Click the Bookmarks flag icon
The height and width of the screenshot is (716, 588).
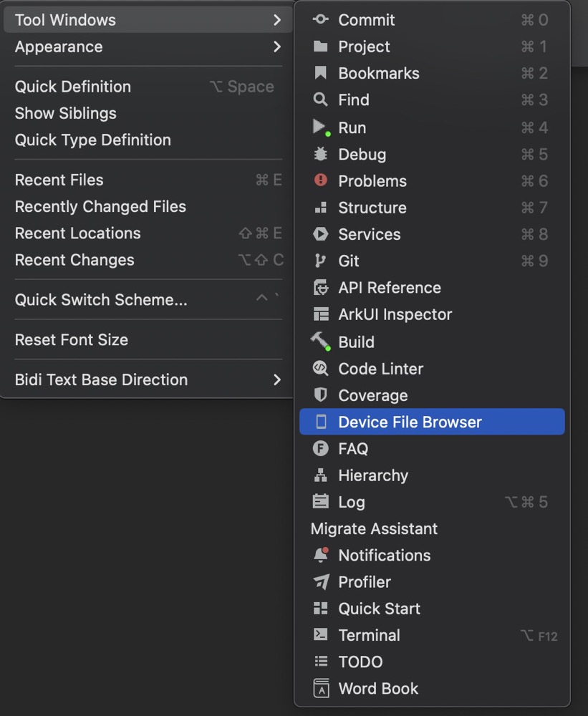point(320,72)
